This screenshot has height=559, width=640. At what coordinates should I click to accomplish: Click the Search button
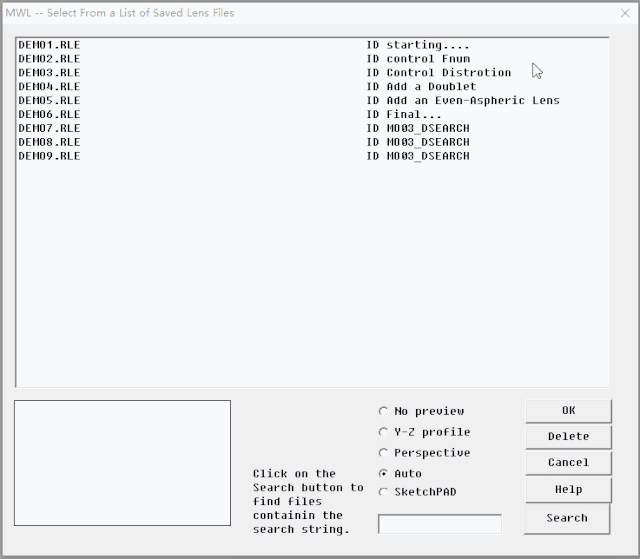click(x=567, y=518)
